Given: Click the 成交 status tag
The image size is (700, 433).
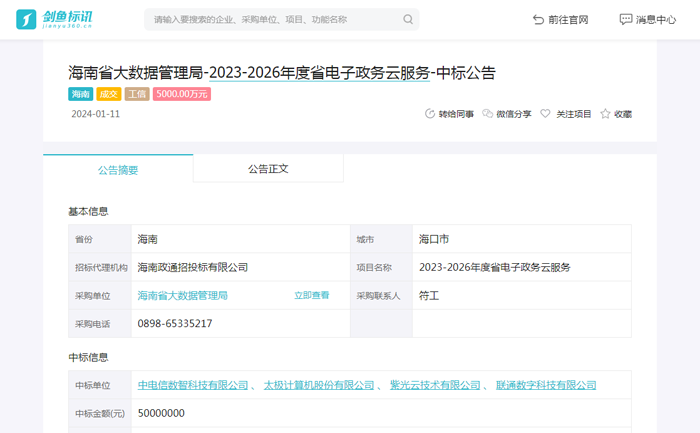Looking at the screenshot, I should tap(108, 94).
